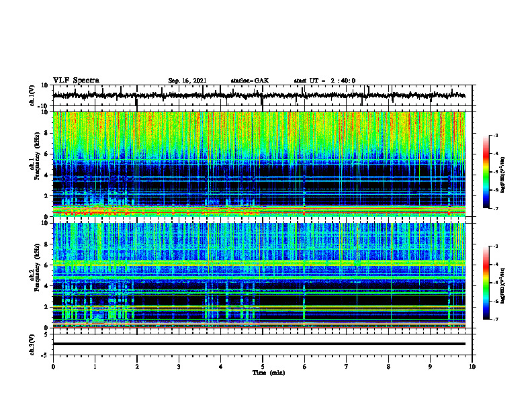Viewport: 532px width, 411px height.
Task: Click time axis tick label "5"
Action: [263, 367]
